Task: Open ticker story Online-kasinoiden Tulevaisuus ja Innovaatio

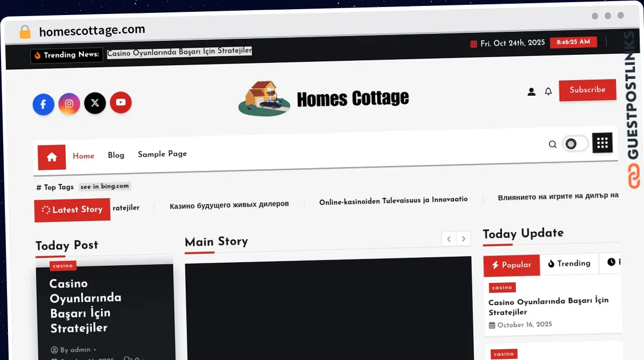Action: 393,200
